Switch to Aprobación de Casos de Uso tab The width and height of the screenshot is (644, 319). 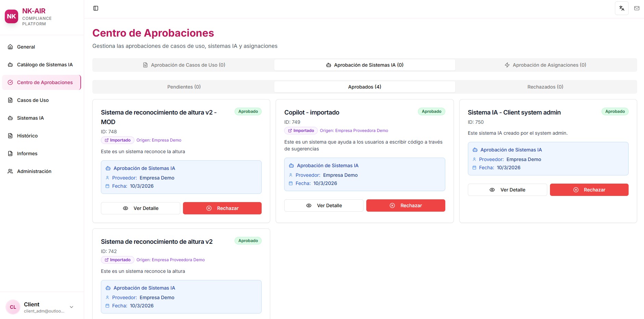pos(184,65)
